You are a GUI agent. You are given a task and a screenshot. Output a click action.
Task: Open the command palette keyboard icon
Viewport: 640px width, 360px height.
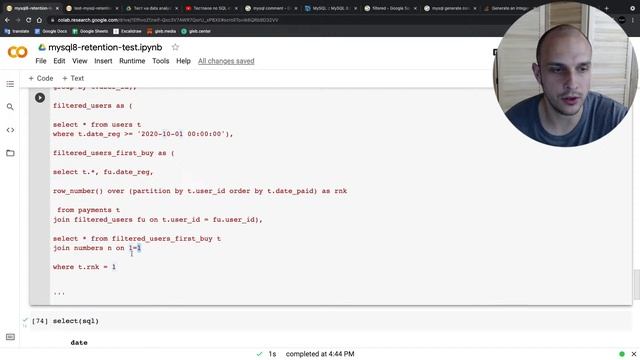[10, 337]
